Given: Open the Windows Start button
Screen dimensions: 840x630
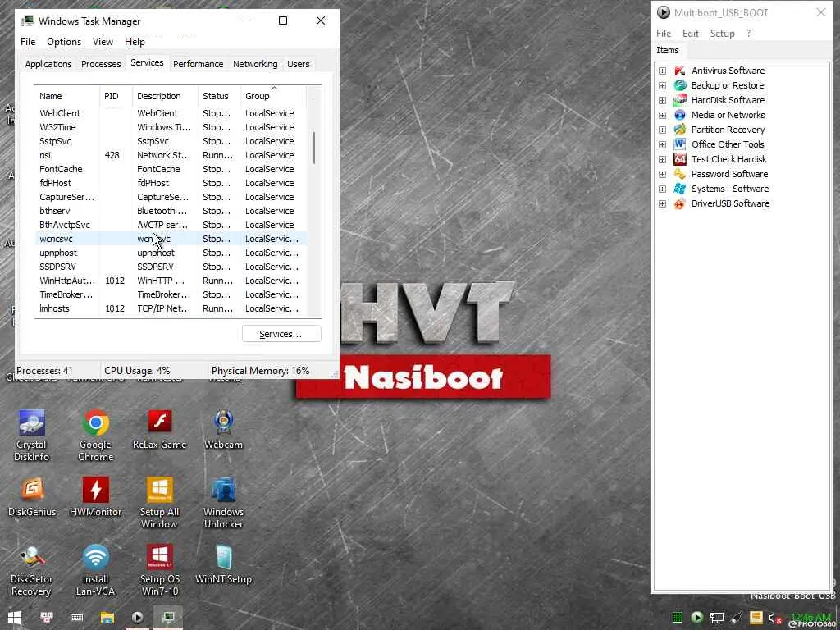Looking at the screenshot, I should [15, 618].
